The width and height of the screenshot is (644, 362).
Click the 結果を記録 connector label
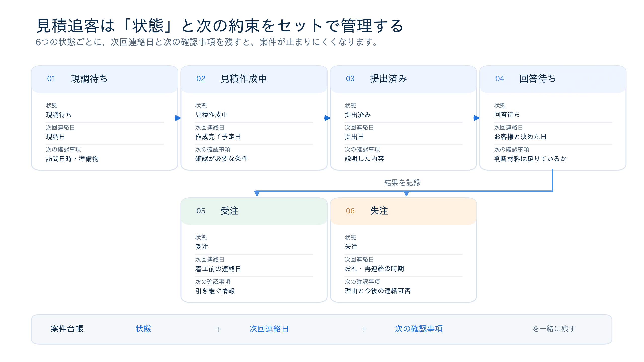coord(402,183)
